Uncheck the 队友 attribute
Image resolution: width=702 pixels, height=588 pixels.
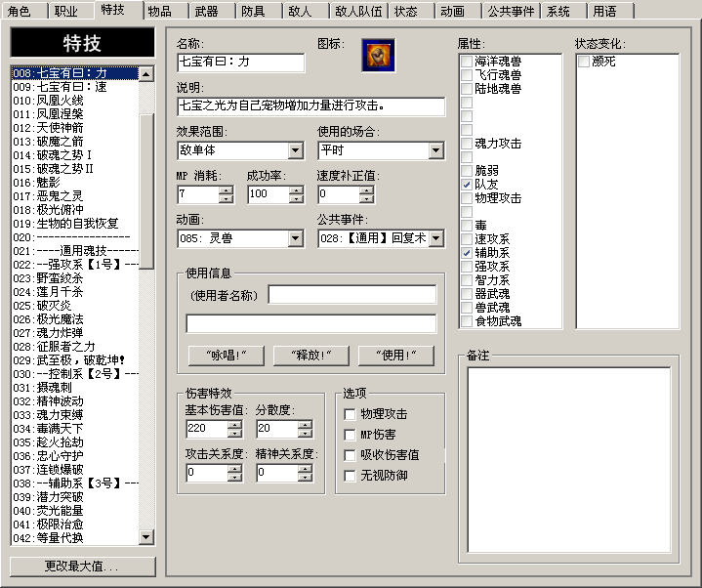tap(467, 185)
